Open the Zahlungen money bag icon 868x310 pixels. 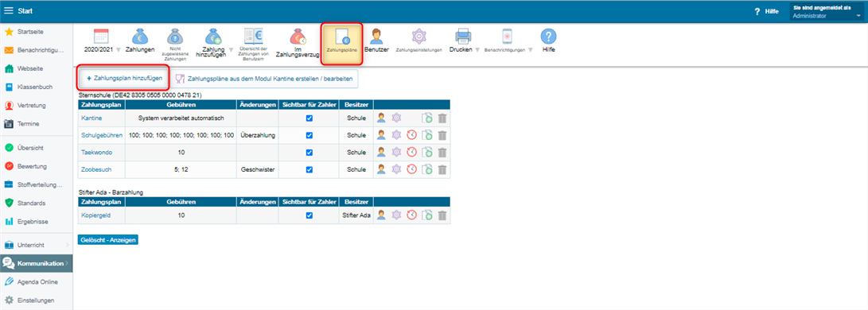(x=139, y=37)
